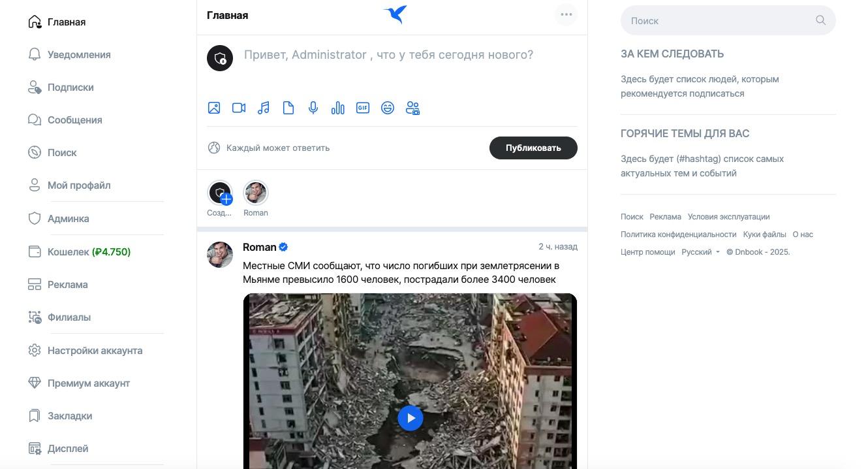
Task: Open the messages chat bubble icon
Action: click(x=35, y=120)
